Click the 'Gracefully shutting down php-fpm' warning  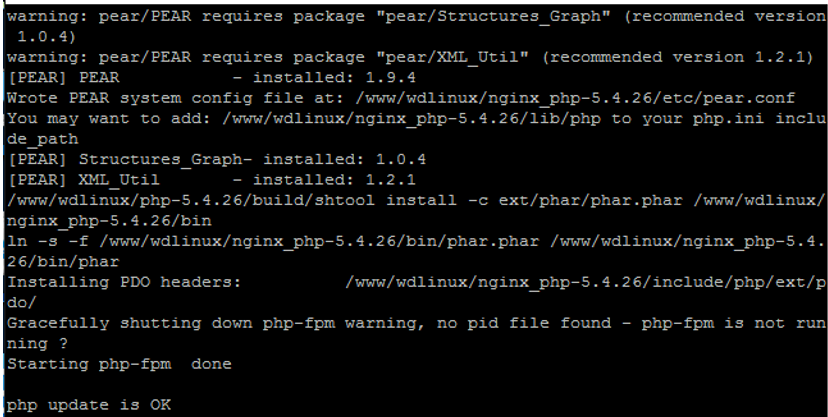(x=171, y=323)
